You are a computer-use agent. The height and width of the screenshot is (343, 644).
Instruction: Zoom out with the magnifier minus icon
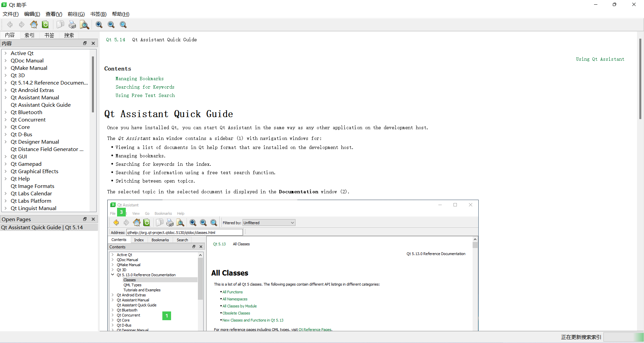tap(111, 24)
